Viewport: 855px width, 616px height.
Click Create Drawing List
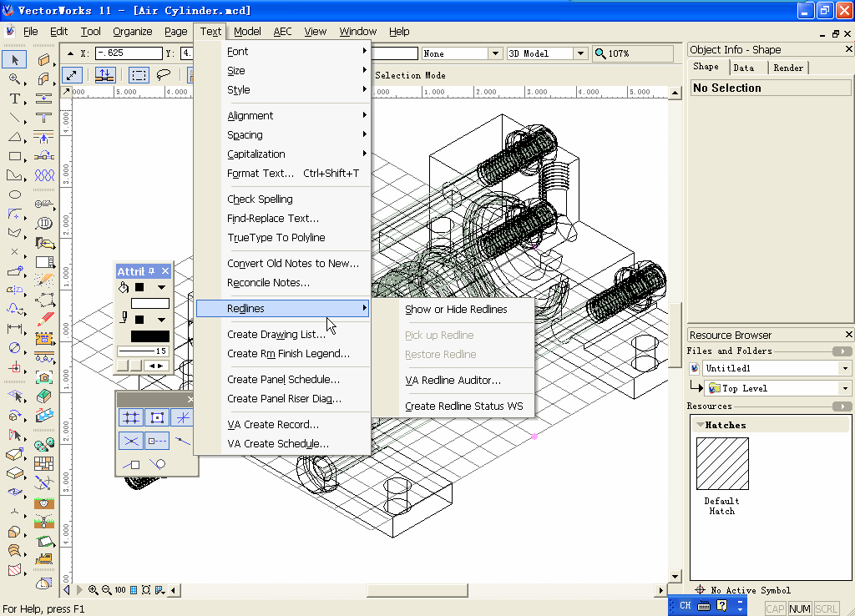click(x=276, y=334)
